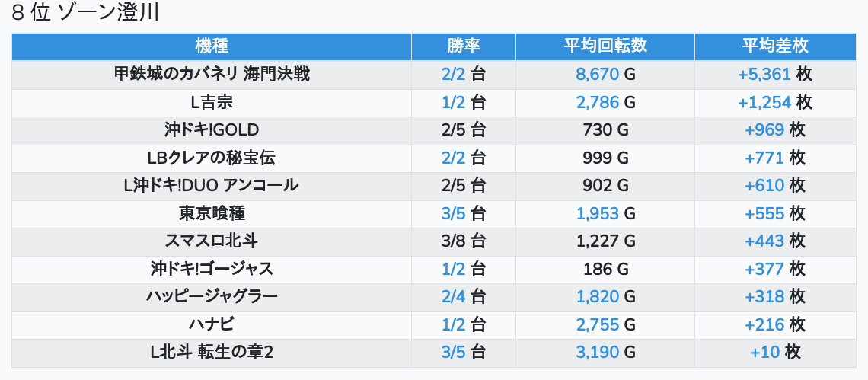868x380 pixels.
Task: Click the 機種 column header
Action: click(x=212, y=46)
